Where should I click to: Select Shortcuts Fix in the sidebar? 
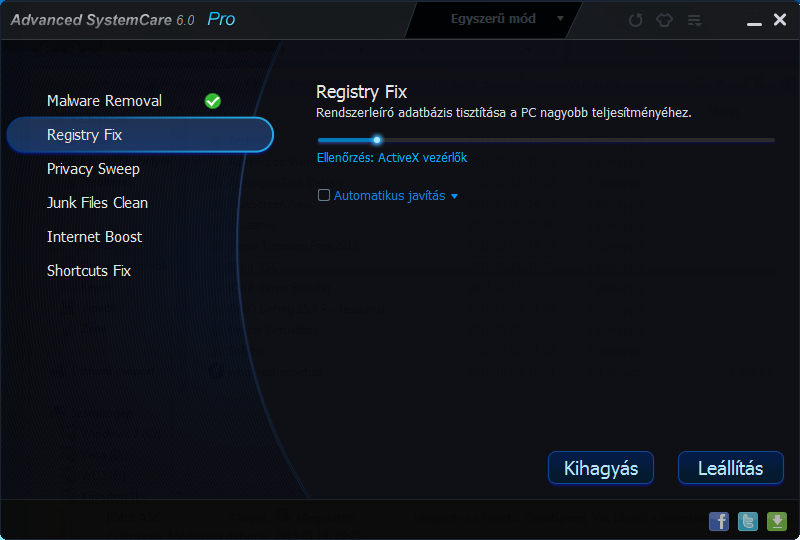(x=89, y=271)
